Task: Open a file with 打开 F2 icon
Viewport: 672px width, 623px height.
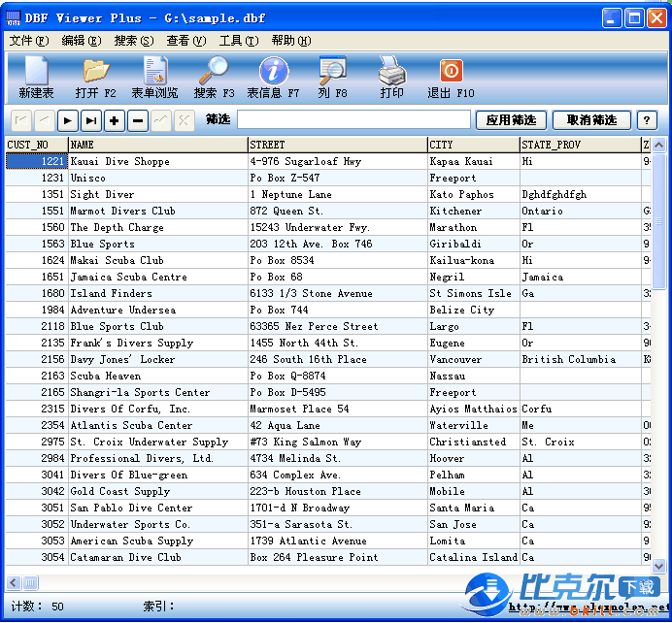Action: (95, 78)
